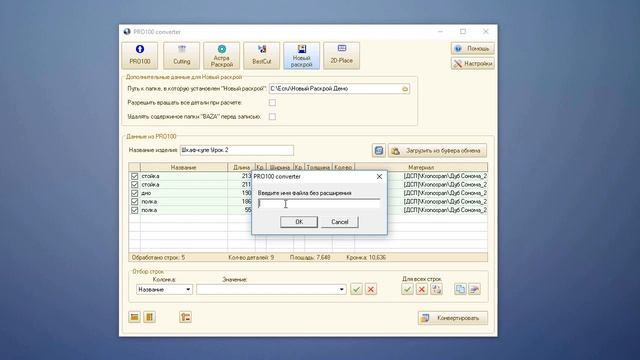Viewport: 640px width, 360px height.
Task: Maximize the PRO100 converter main window
Action: 463,31
